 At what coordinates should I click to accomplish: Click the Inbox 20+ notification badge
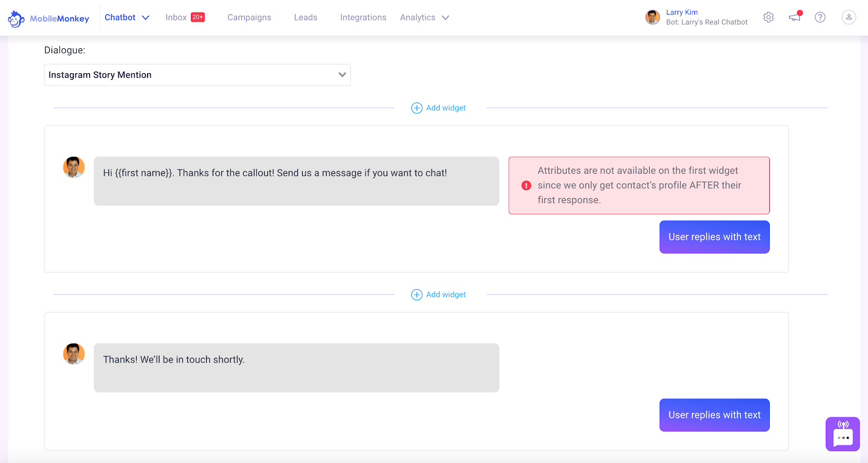198,17
